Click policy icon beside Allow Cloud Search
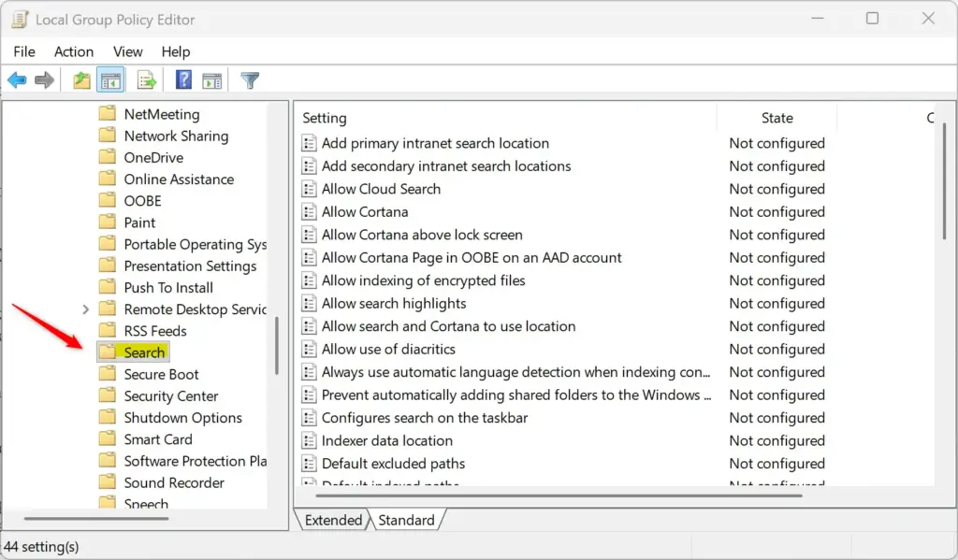Image resolution: width=958 pixels, height=560 pixels. pyautogui.click(x=309, y=189)
